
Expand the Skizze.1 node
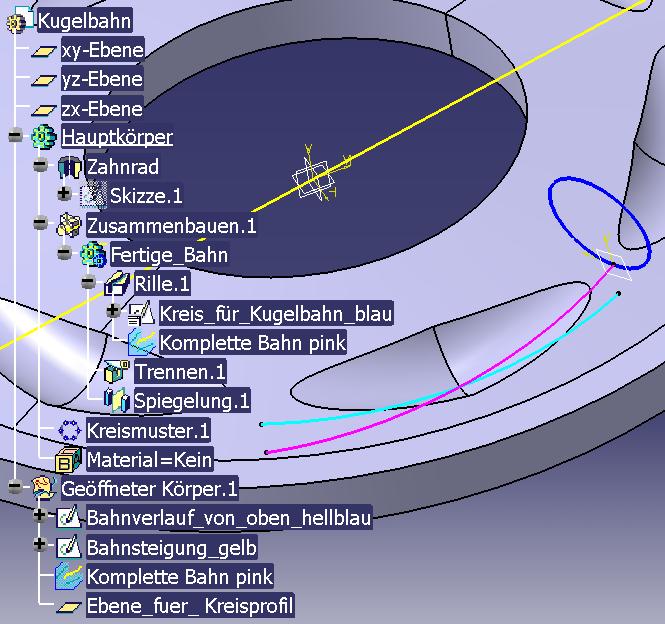click(x=64, y=193)
